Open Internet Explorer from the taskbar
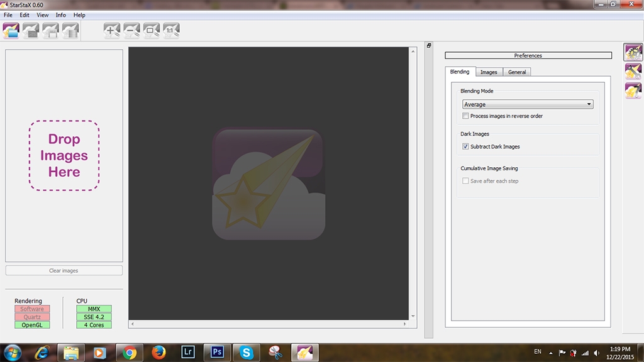The width and height of the screenshot is (644, 362). (42, 353)
